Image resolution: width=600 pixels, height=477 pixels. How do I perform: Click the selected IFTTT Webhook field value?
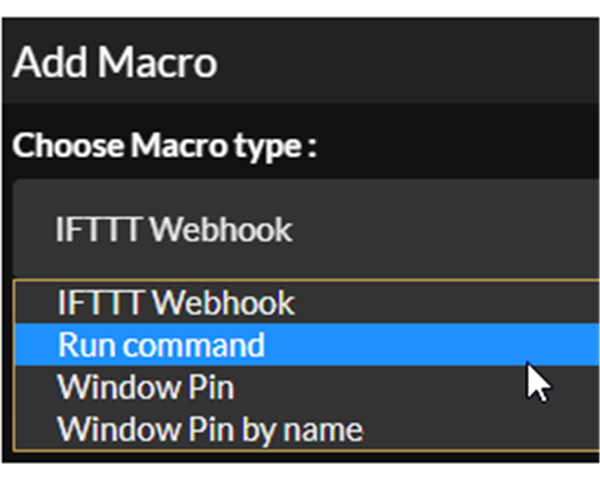pyautogui.click(x=174, y=230)
